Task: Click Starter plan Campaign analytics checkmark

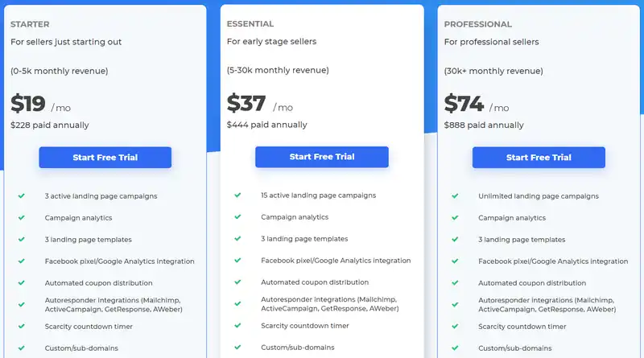Action: (22, 217)
